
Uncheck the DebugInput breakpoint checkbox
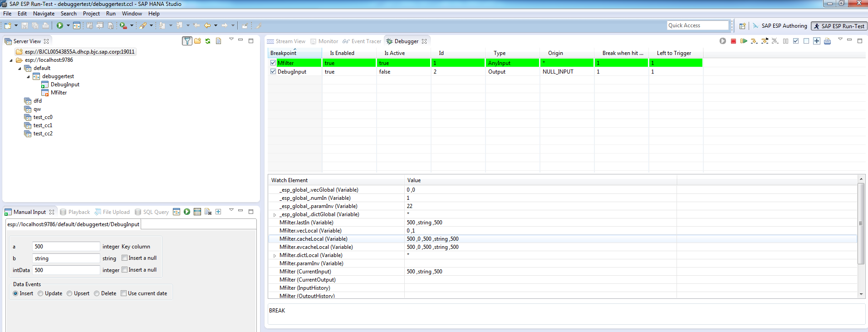(273, 71)
